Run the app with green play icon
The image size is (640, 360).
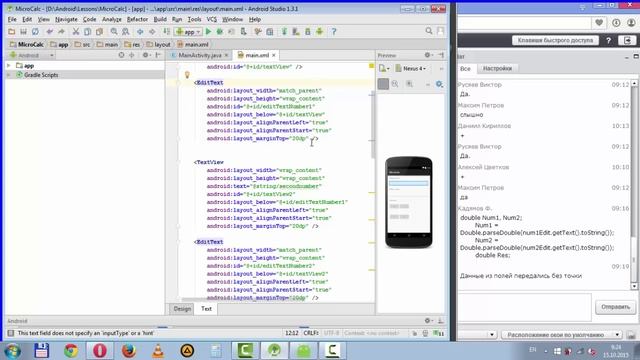[x=208, y=31]
